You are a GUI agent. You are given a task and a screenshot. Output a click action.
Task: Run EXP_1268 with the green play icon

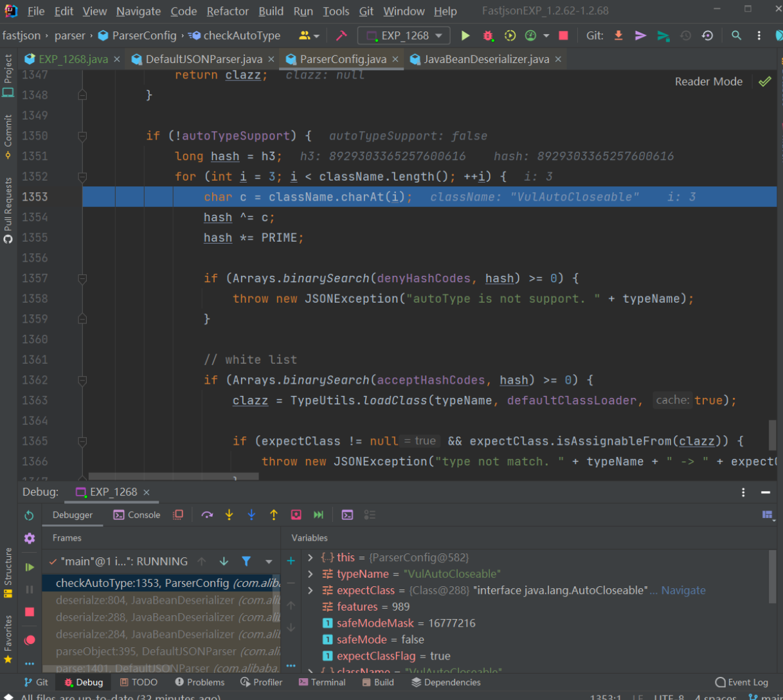[x=465, y=35]
